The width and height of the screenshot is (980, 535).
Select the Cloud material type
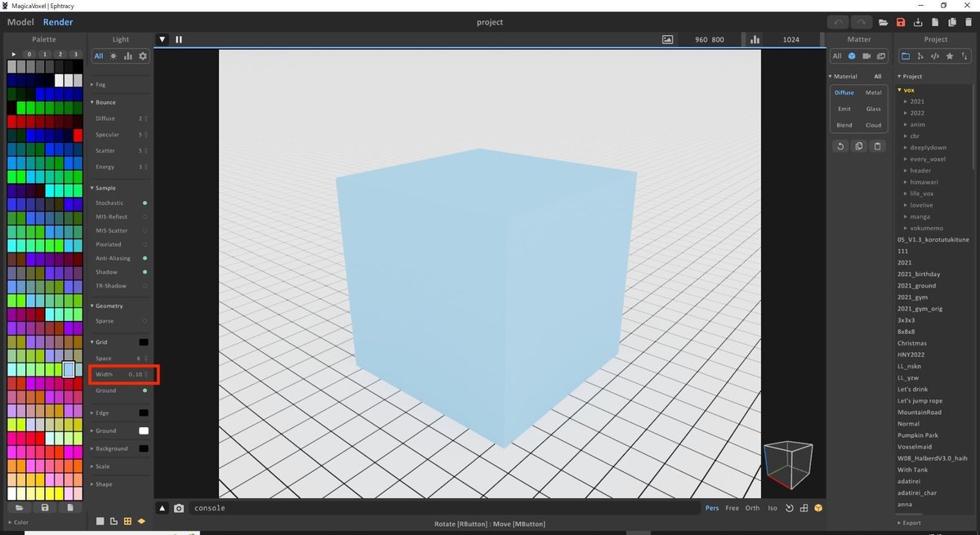[874, 125]
